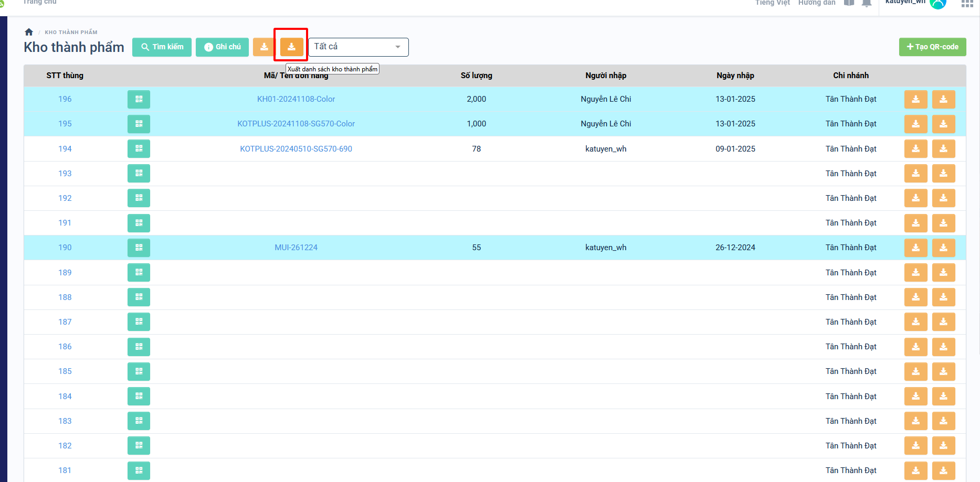Open order link MUI-261224

click(x=296, y=248)
